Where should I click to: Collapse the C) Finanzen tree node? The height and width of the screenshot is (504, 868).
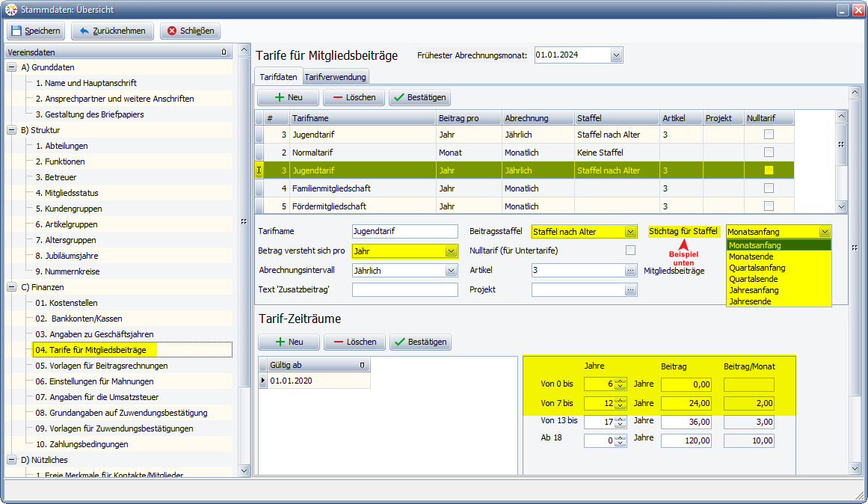click(12, 287)
